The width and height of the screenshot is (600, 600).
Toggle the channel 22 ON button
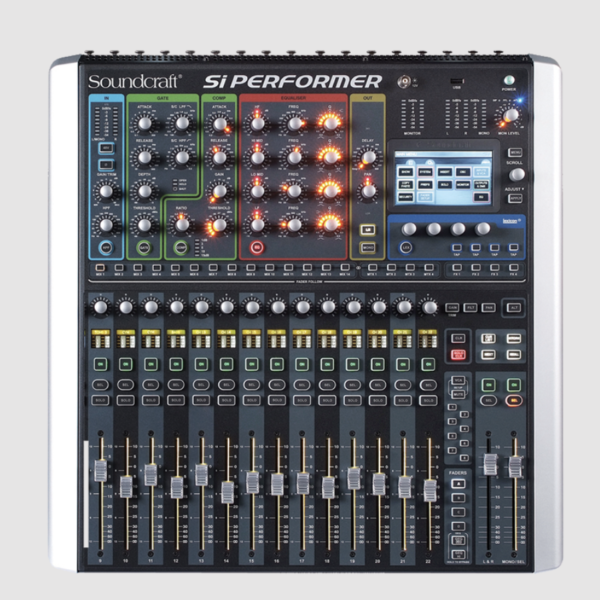click(x=428, y=364)
